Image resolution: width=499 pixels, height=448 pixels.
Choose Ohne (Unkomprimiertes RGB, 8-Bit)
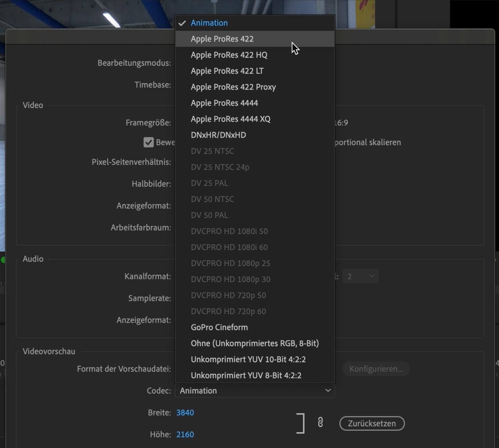pos(254,343)
